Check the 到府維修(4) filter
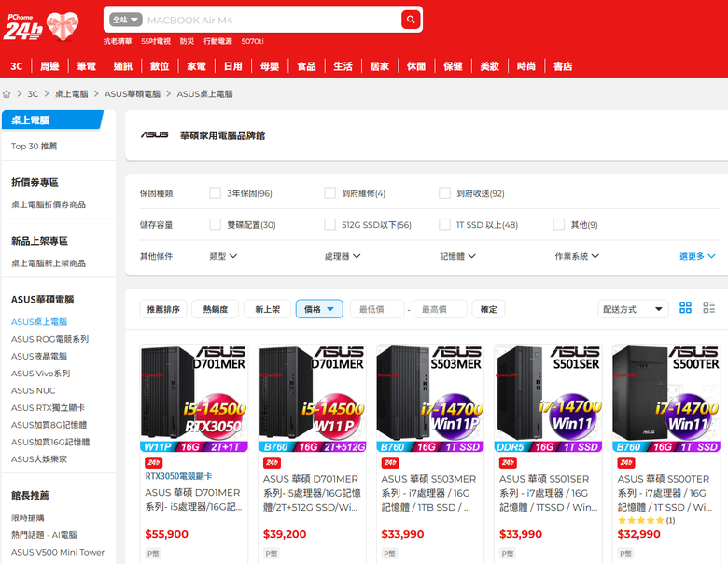Image resolution: width=728 pixels, height=564 pixels. (x=329, y=192)
